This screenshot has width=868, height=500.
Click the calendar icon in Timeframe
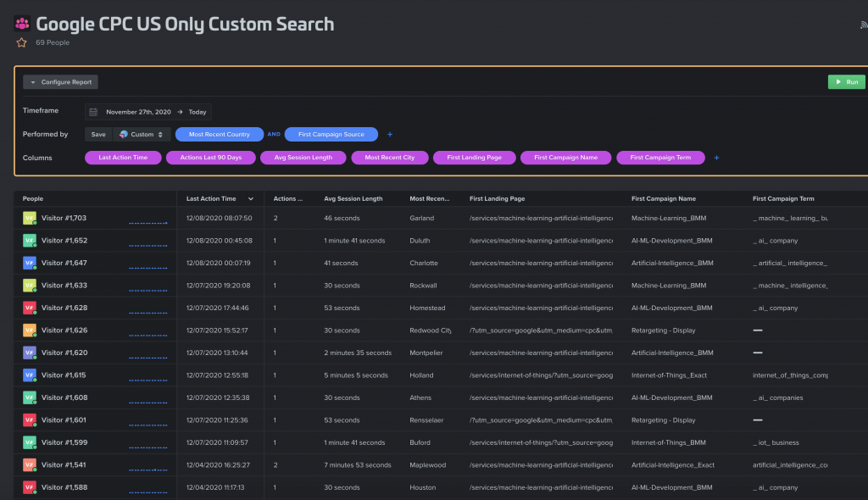coord(93,112)
